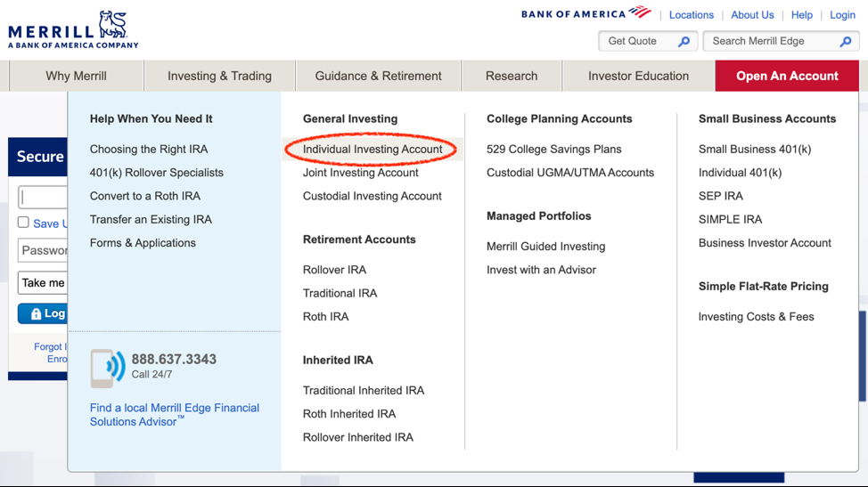The image size is (868, 487).
Task: Select Roth IRA under Retirement Accounts
Action: [x=325, y=317]
